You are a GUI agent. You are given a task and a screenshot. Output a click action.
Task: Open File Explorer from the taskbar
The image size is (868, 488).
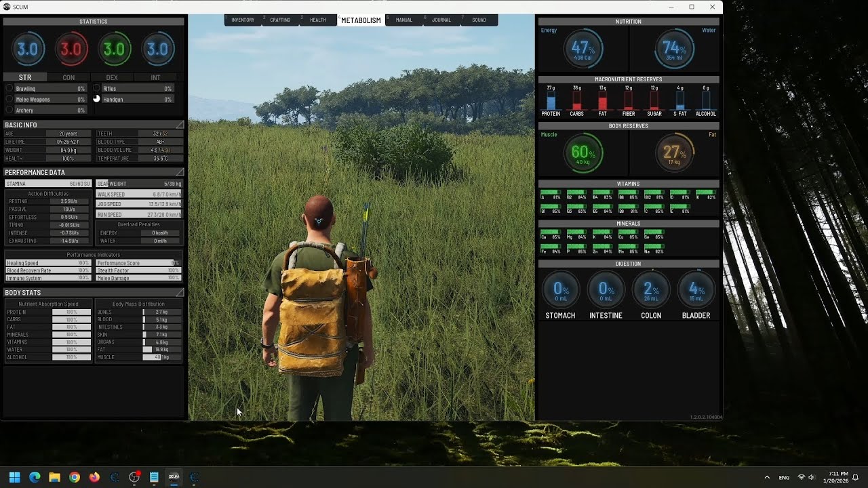click(54, 477)
